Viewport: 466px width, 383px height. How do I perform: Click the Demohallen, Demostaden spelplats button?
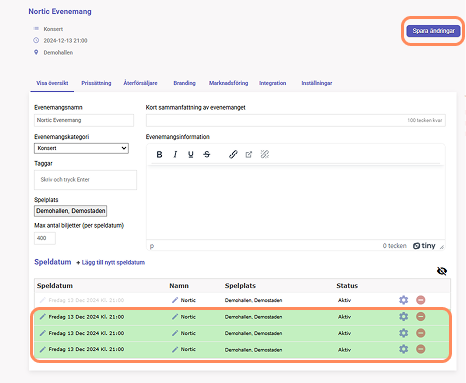click(x=70, y=211)
